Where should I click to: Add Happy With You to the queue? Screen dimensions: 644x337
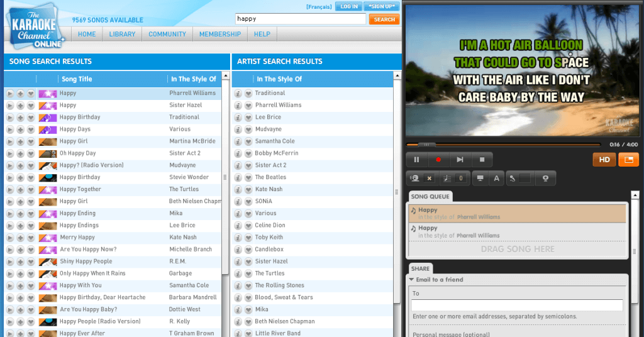tap(20, 285)
